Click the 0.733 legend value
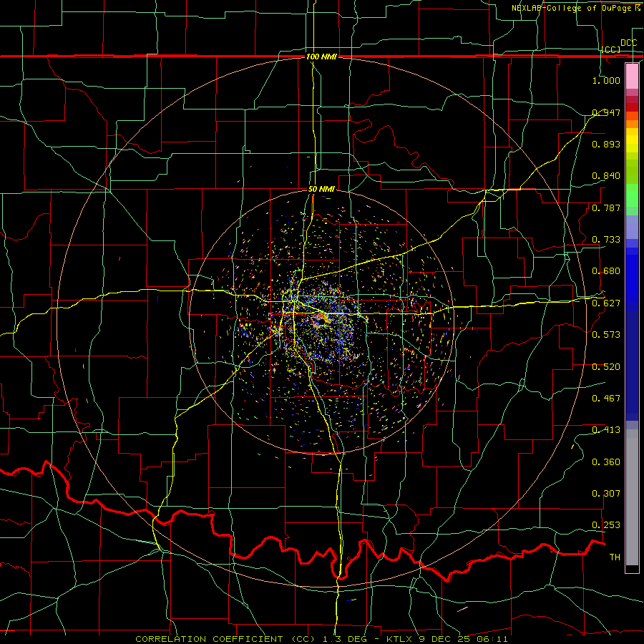644x644 pixels. pyautogui.click(x=606, y=240)
